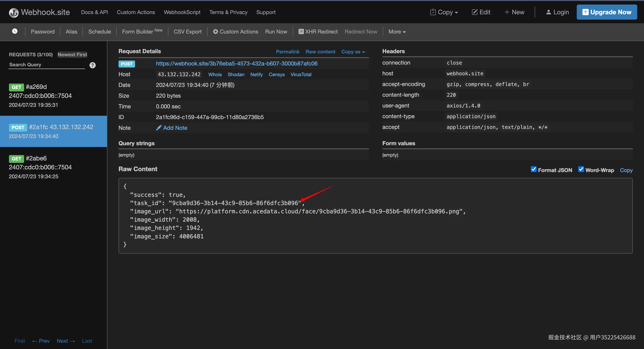Open the Docs & API menu

click(94, 12)
